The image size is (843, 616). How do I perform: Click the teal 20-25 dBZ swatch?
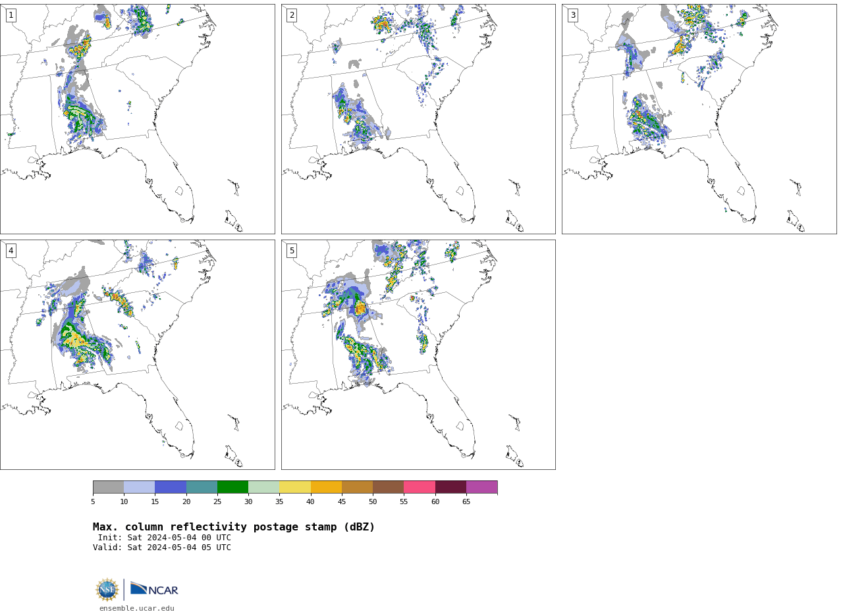[202, 487]
